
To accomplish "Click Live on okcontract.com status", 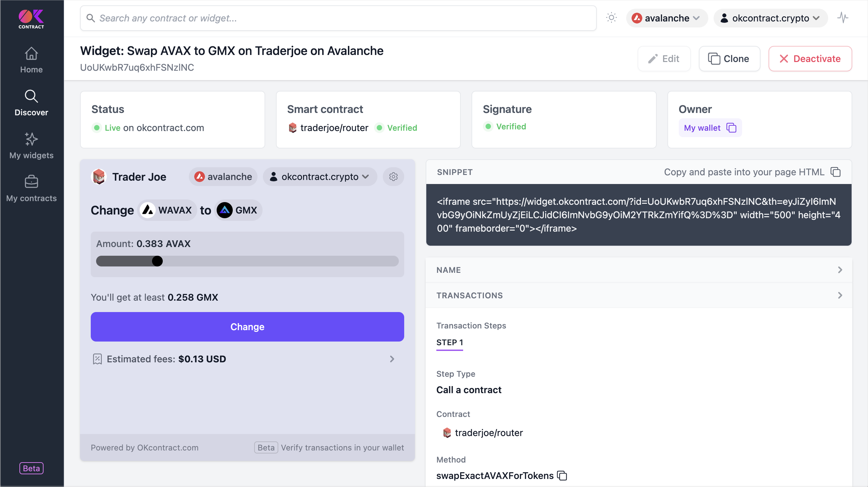I will [148, 128].
